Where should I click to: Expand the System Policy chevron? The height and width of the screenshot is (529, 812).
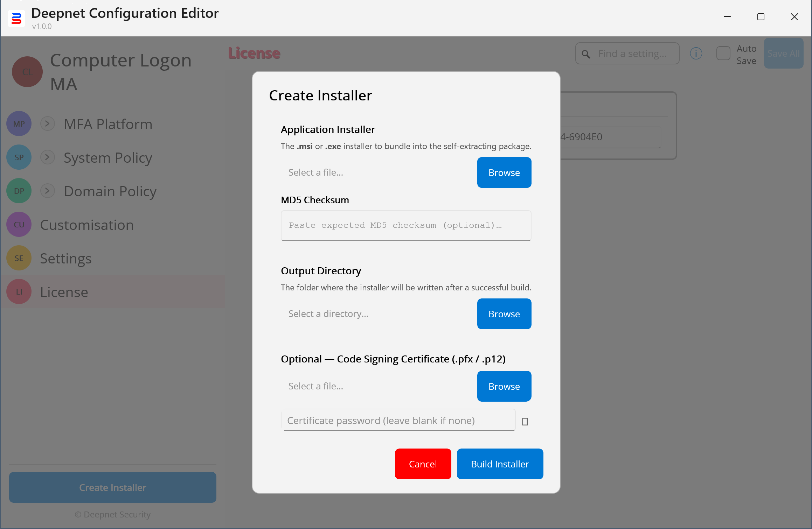tap(48, 157)
